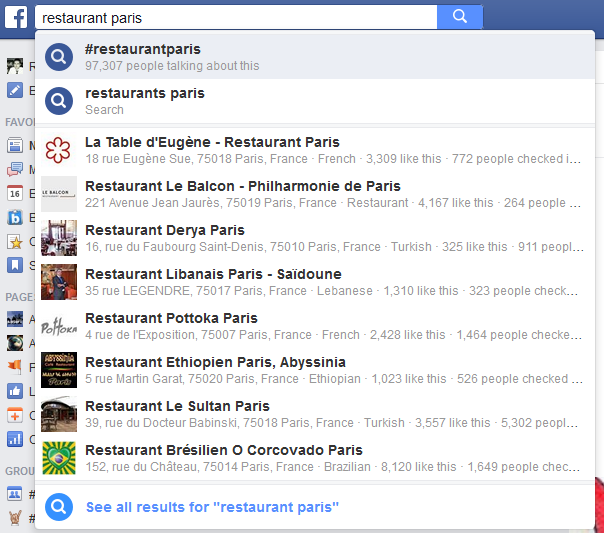The width and height of the screenshot is (604, 533).
Task: Click the bar chart ads icon in sidebar
Action: point(15,439)
